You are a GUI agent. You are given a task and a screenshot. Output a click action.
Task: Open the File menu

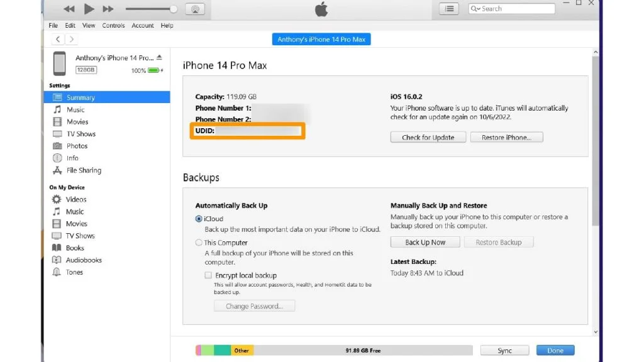tap(53, 25)
